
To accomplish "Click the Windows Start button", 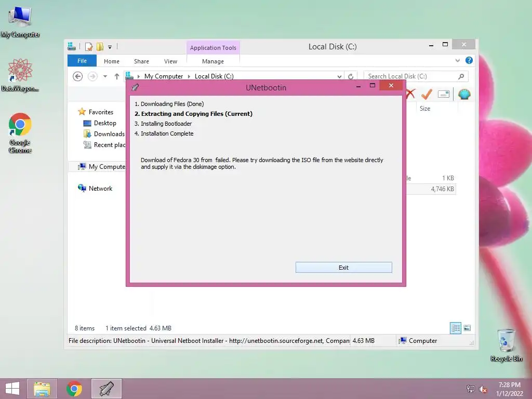I will click(12, 389).
